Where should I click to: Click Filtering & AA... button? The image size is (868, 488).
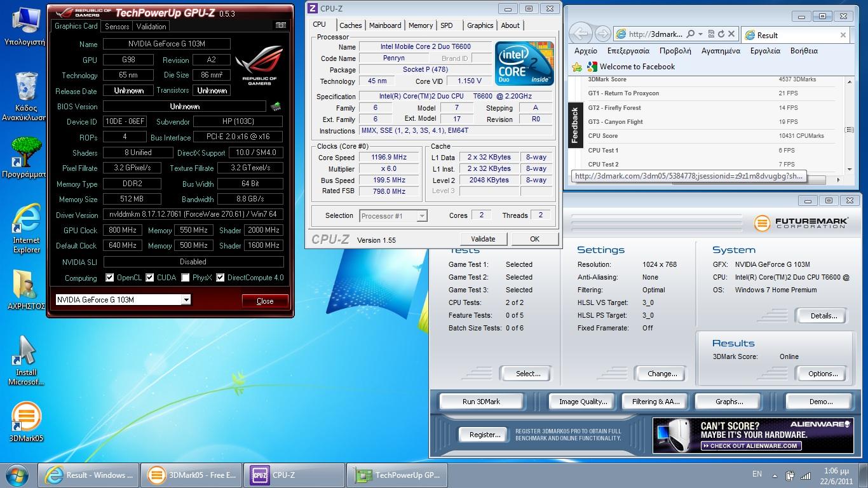pyautogui.click(x=656, y=402)
